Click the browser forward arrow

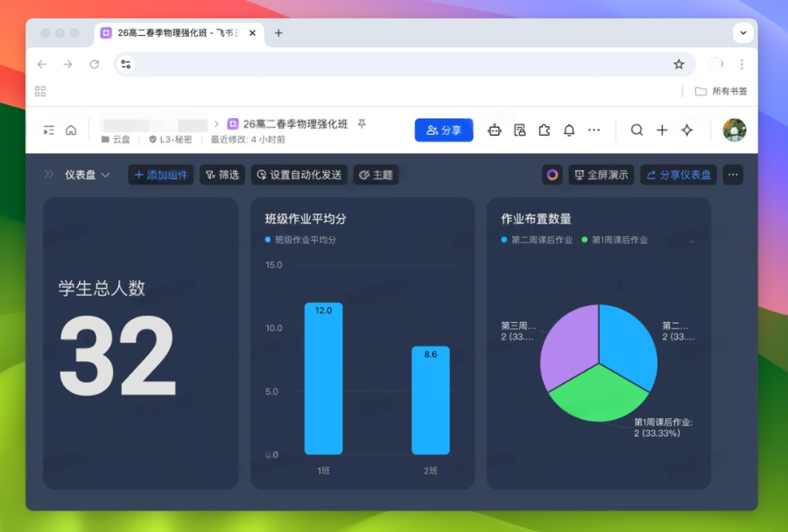[67, 64]
